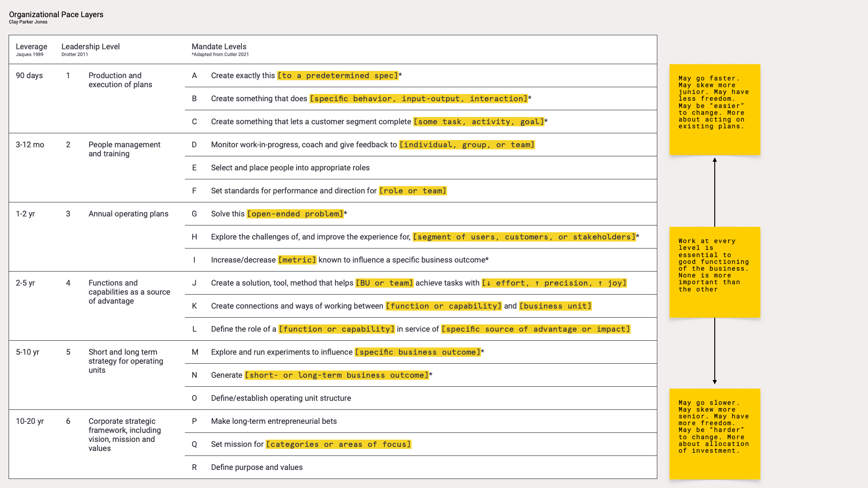868x488 pixels.
Task: Click the "[BU or team]" highlighted placeholder
Action: pyautogui.click(x=384, y=283)
